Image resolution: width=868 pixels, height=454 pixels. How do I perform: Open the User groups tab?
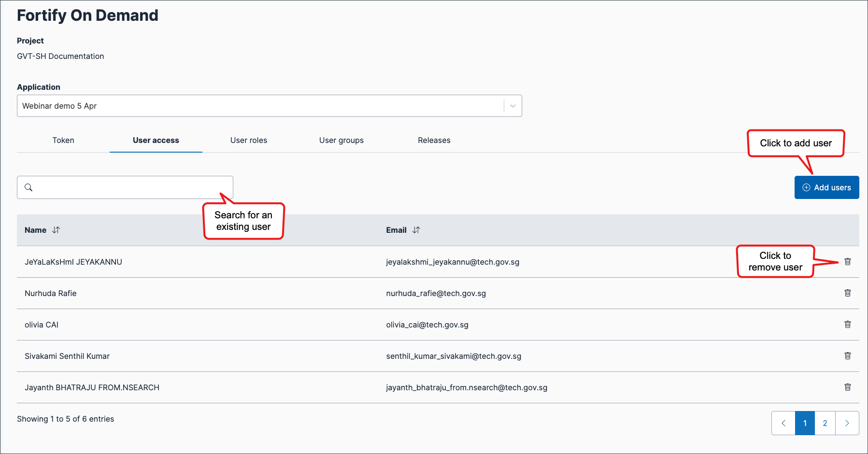(x=342, y=140)
